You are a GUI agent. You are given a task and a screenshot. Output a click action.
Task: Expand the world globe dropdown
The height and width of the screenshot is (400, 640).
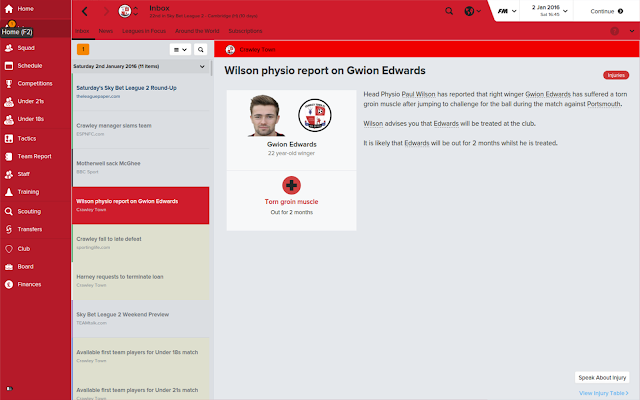click(x=473, y=11)
